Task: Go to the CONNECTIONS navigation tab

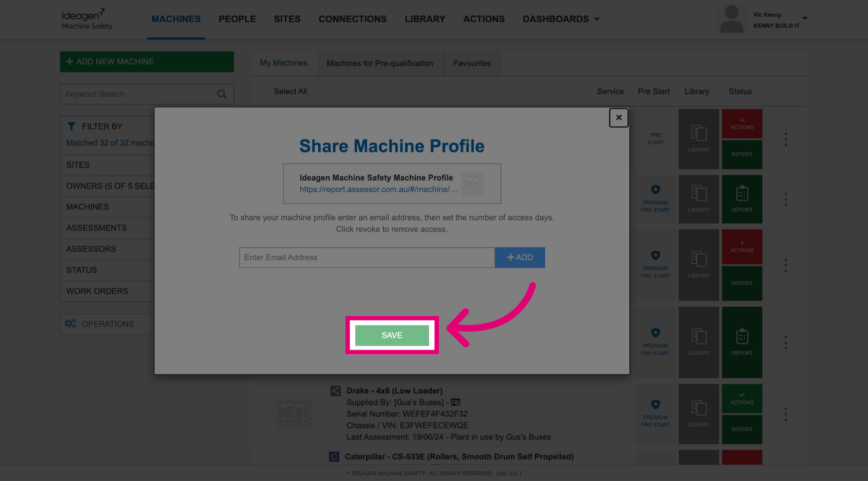Action: pos(353,19)
